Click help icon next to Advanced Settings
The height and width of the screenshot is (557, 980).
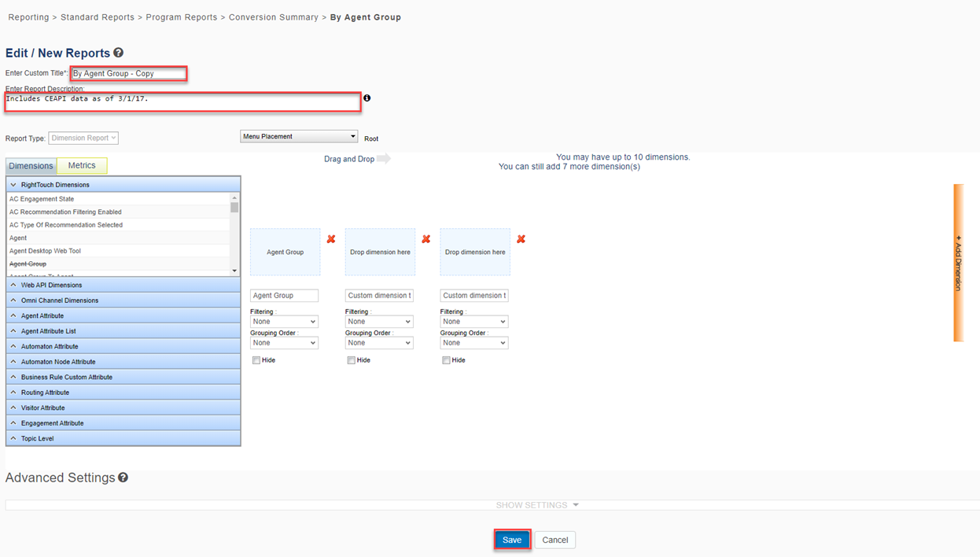pos(123,478)
